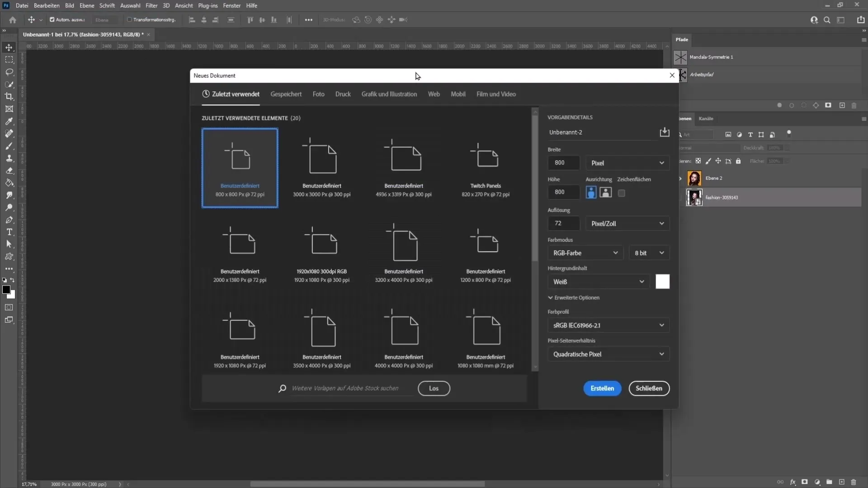Image resolution: width=868 pixels, height=488 pixels.
Task: Select the Frame tool
Action: coord(9,109)
